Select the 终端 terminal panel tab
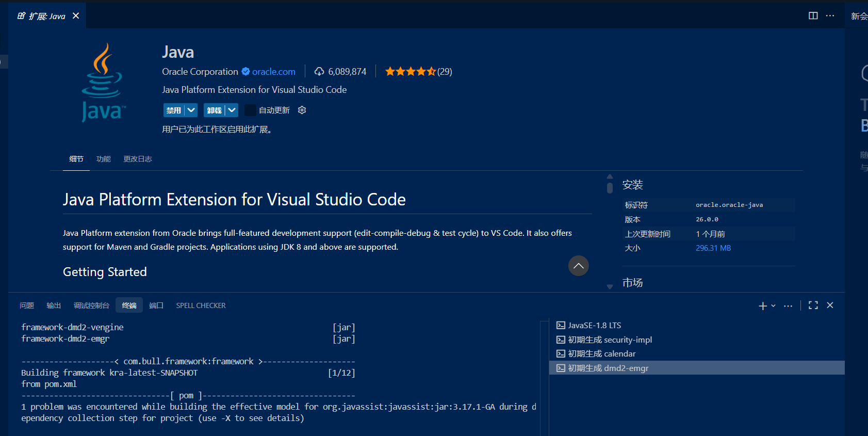 [129, 305]
